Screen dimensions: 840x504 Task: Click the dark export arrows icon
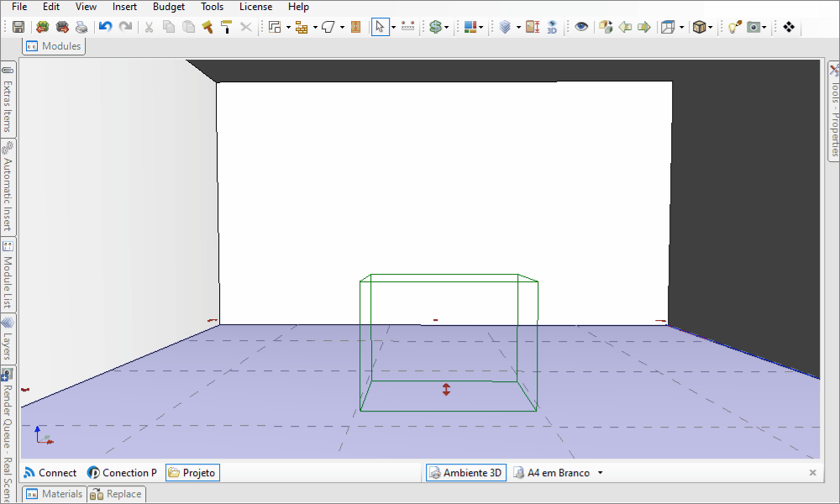62,27
